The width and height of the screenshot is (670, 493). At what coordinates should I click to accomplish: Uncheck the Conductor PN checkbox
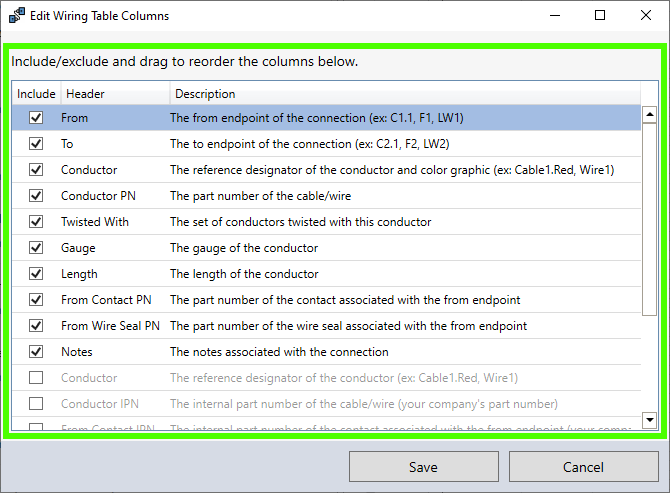tap(36, 196)
